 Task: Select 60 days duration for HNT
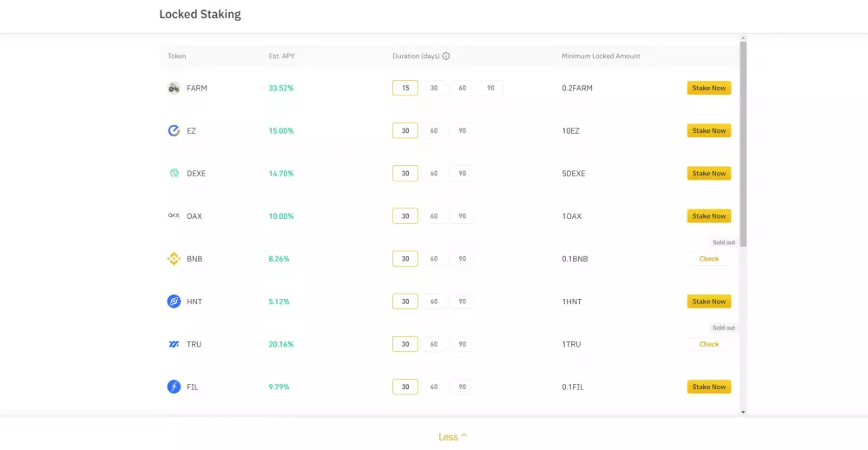coord(434,301)
